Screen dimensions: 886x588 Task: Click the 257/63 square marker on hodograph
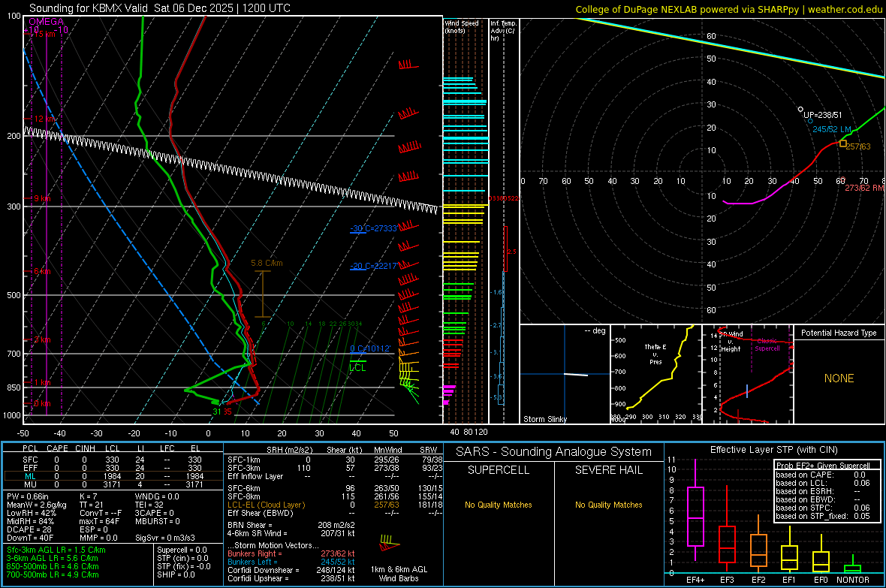(x=843, y=143)
